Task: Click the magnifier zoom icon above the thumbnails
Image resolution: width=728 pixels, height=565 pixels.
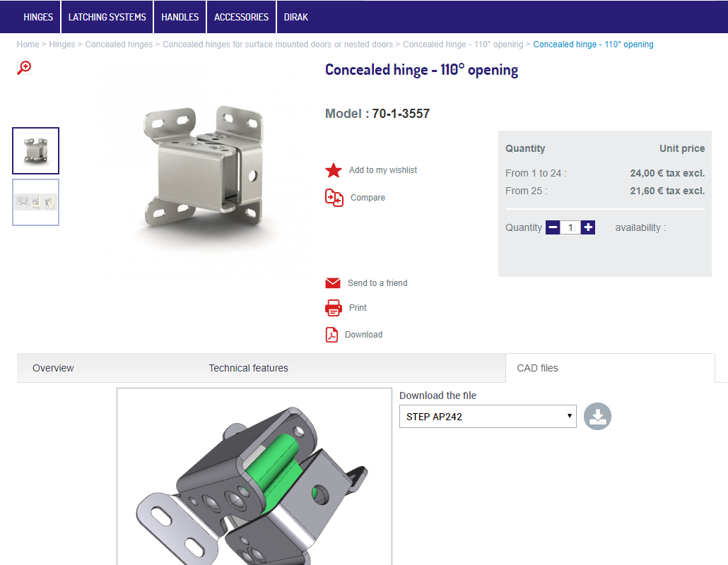Action: coord(24,68)
